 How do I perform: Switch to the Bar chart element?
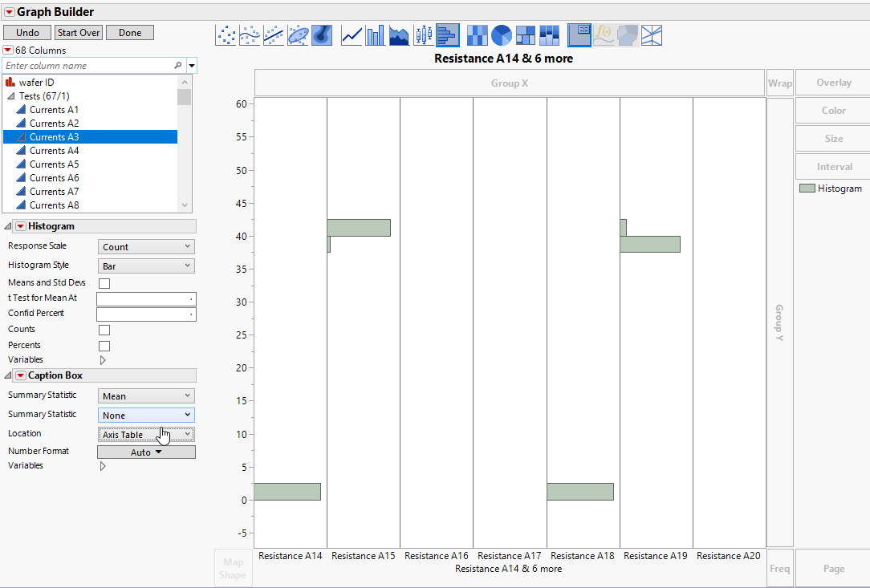(375, 34)
